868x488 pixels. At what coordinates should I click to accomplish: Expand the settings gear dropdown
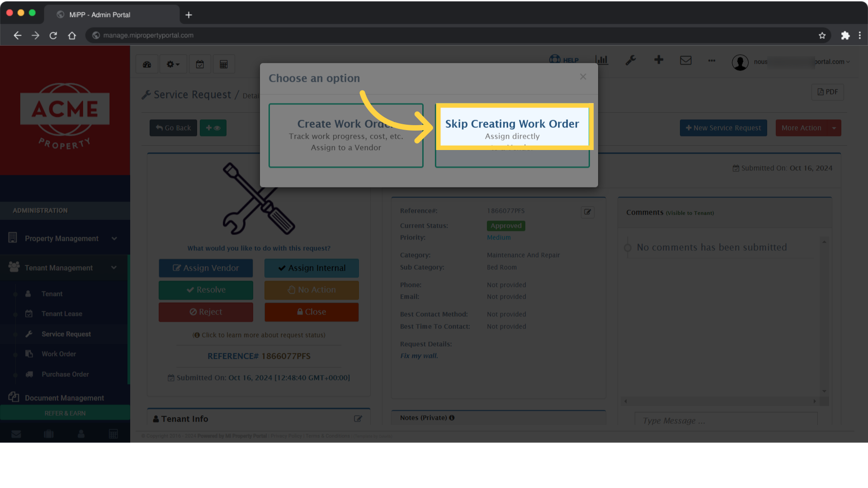173,64
